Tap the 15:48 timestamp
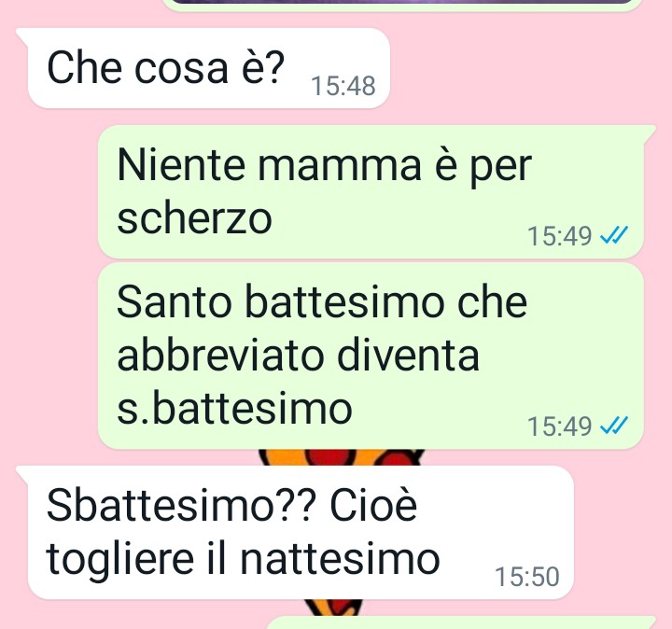672x629 pixels. [343, 86]
